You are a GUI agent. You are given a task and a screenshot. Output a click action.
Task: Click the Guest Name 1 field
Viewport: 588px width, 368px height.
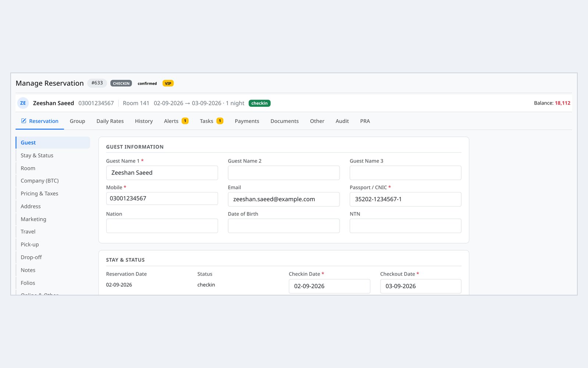162,173
